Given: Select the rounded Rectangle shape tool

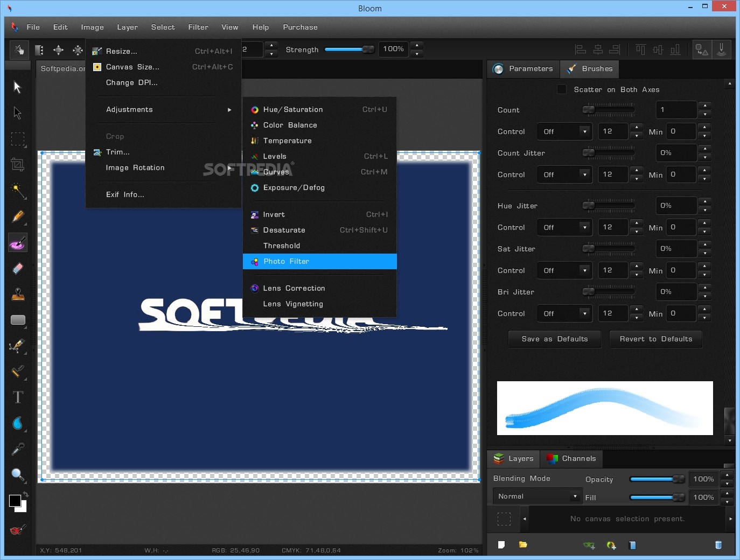Looking at the screenshot, I should [x=18, y=320].
